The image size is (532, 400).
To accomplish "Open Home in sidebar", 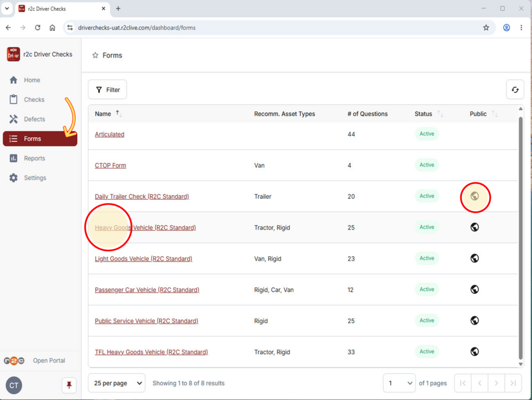I will pos(40,80).
